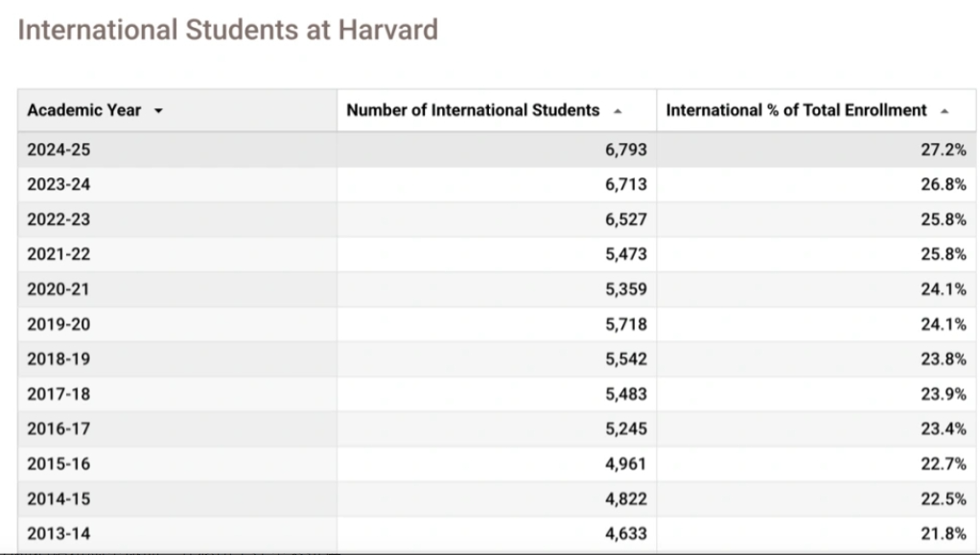Click the sort arrow beside Academic Year
Image resolution: width=980 pixels, height=555 pixels.
point(158,111)
